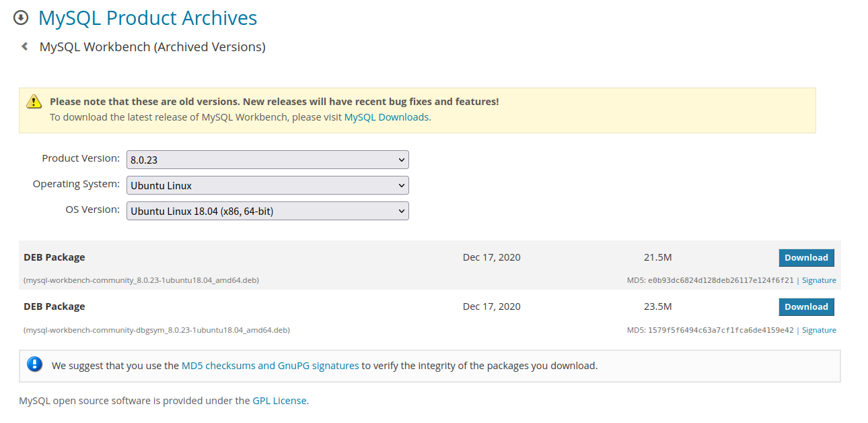Click MySQL Workbench (Archived Versions) title

click(153, 46)
